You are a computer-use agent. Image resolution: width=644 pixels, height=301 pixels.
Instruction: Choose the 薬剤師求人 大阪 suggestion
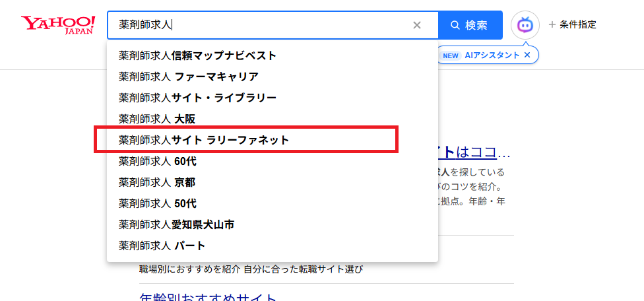click(273, 119)
